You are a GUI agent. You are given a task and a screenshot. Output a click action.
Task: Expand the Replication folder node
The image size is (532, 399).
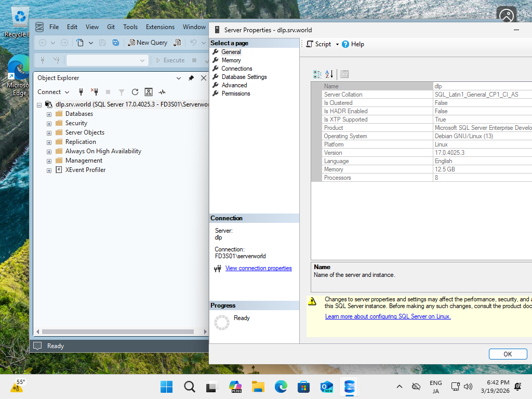[x=49, y=142]
